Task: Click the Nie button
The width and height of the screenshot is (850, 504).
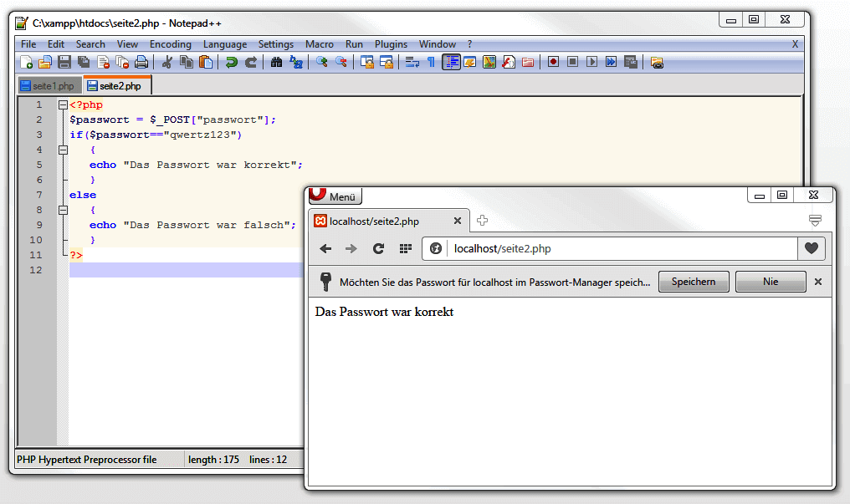Action: (x=771, y=282)
